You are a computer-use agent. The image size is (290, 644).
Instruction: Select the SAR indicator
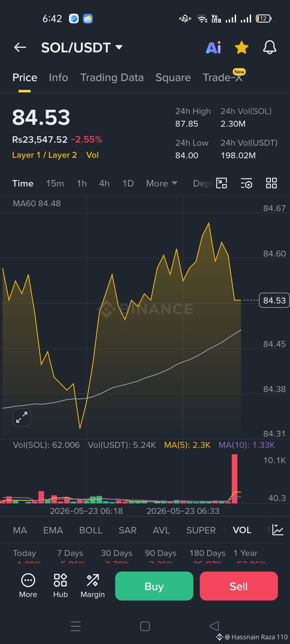(x=128, y=530)
